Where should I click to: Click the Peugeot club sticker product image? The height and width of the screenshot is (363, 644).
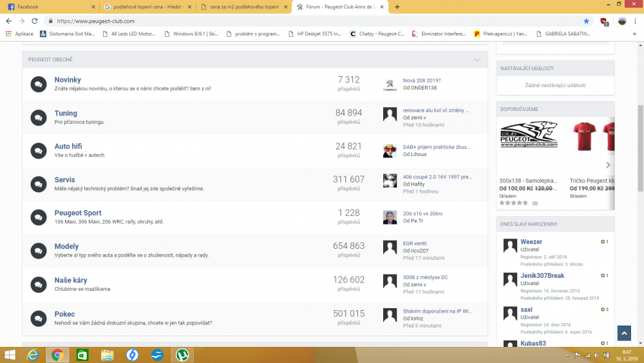coord(529,134)
